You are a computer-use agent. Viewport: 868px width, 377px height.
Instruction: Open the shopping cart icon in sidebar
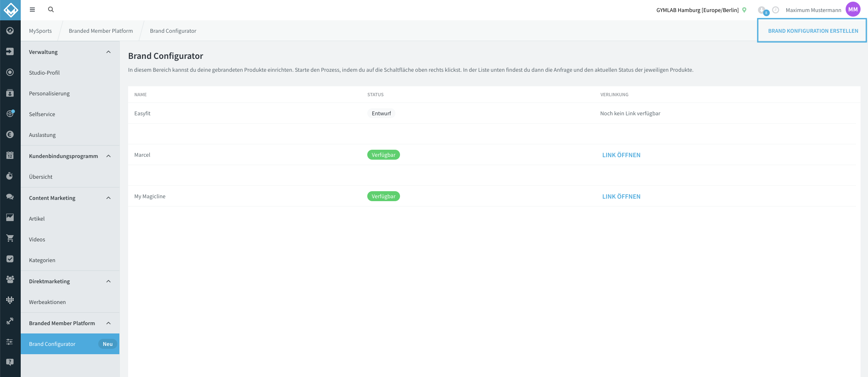10,238
